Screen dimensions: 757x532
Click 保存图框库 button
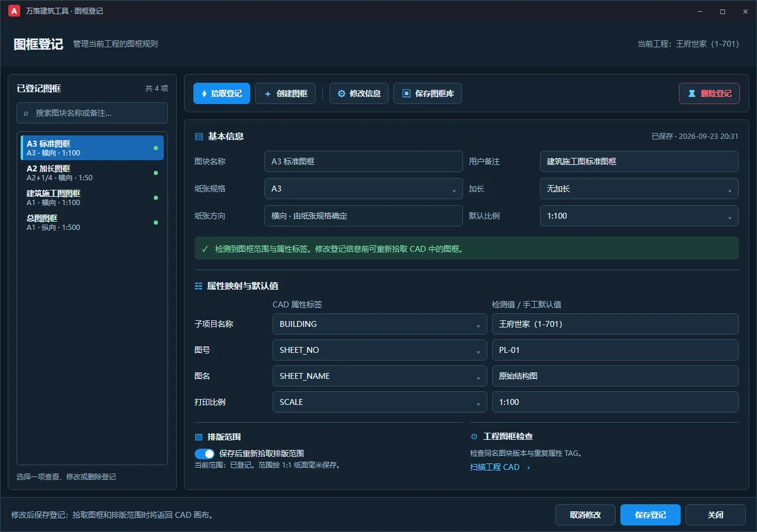click(428, 93)
